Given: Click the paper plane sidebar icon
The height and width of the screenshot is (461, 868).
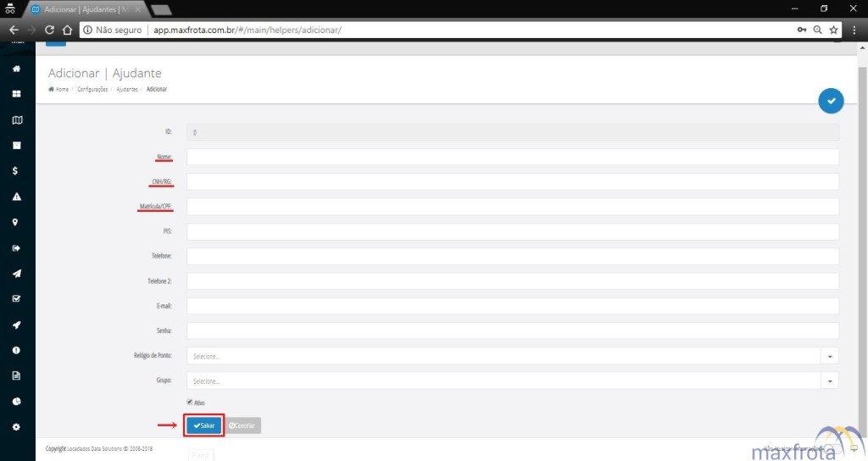Looking at the screenshot, I should tap(16, 273).
